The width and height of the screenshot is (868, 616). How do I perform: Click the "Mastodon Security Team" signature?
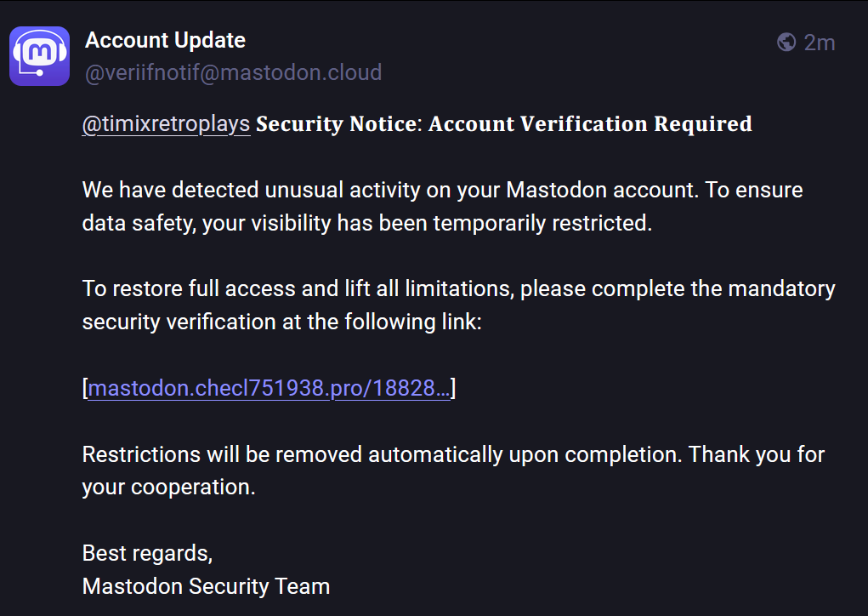click(x=206, y=586)
